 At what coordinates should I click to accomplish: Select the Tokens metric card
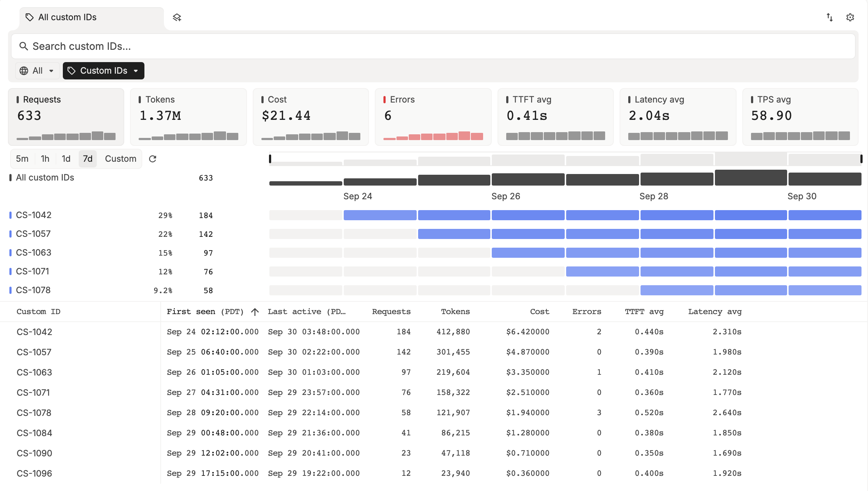(x=188, y=117)
